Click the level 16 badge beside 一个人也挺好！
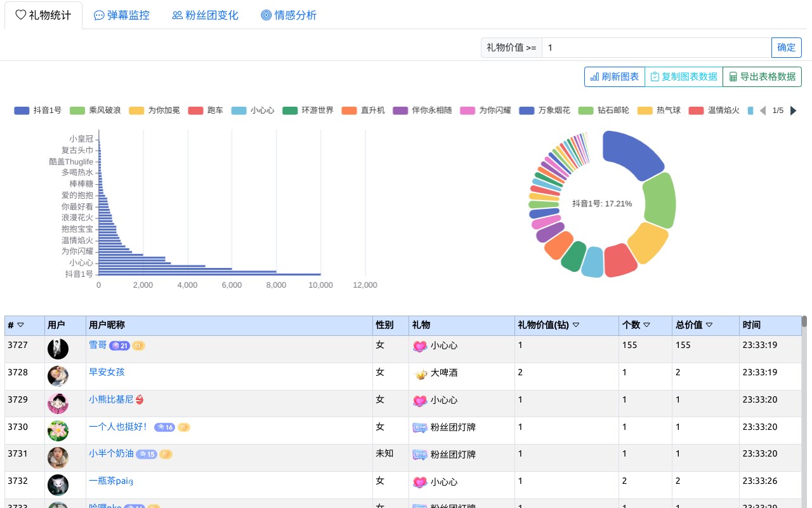 [164, 427]
